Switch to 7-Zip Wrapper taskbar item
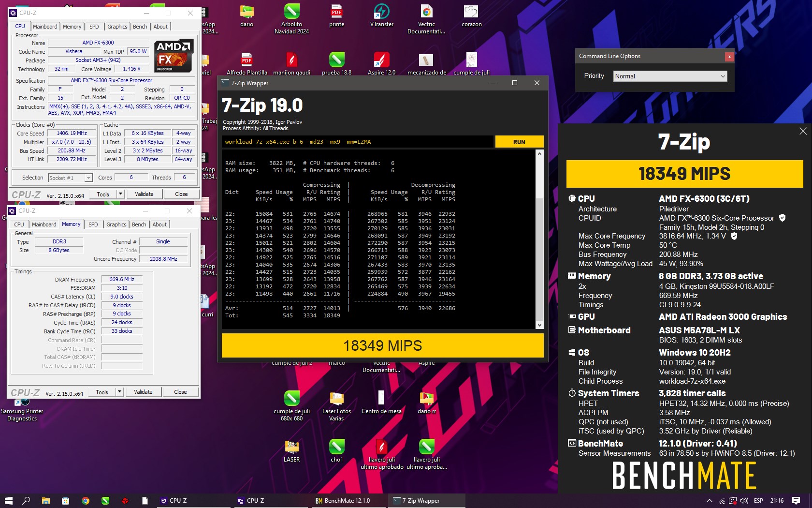Image resolution: width=812 pixels, height=508 pixels. coord(427,501)
